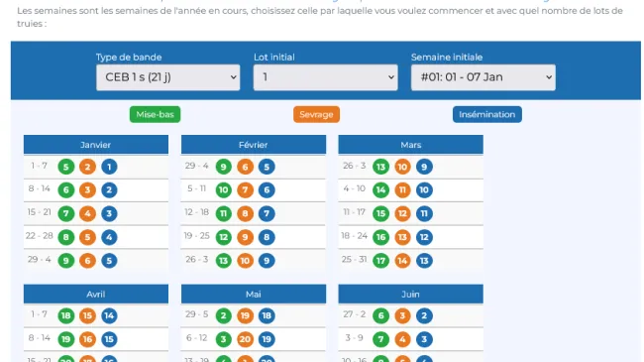Screen dimensions: 644x362
Task: Click green badge 6 in Janvier week 8 - 14
Action: point(66,190)
